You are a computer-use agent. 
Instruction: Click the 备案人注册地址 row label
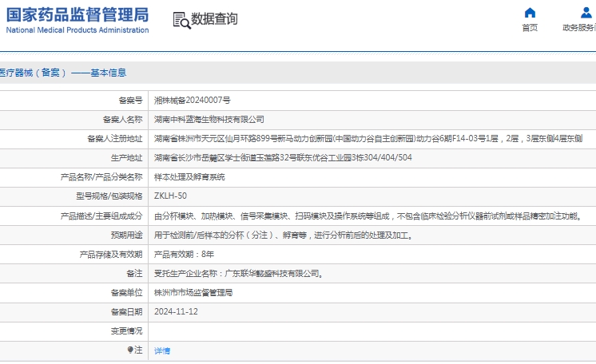[115, 139]
